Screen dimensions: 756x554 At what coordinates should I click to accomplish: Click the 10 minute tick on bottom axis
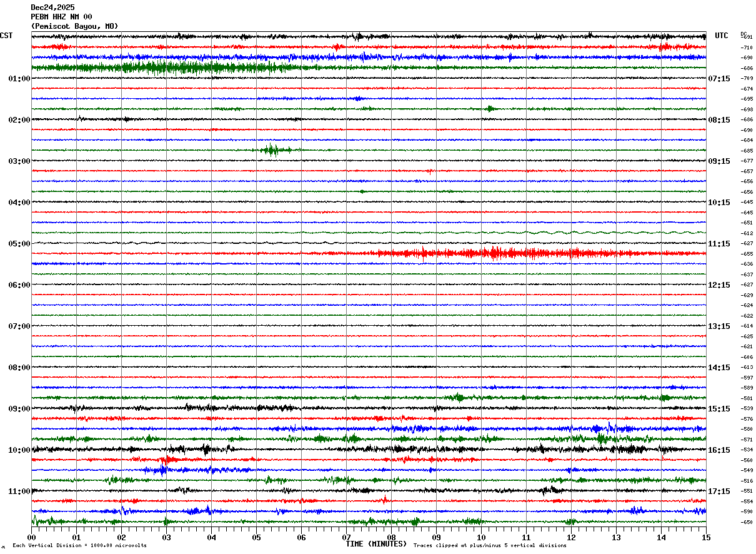pyautogui.click(x=481, y=537)
